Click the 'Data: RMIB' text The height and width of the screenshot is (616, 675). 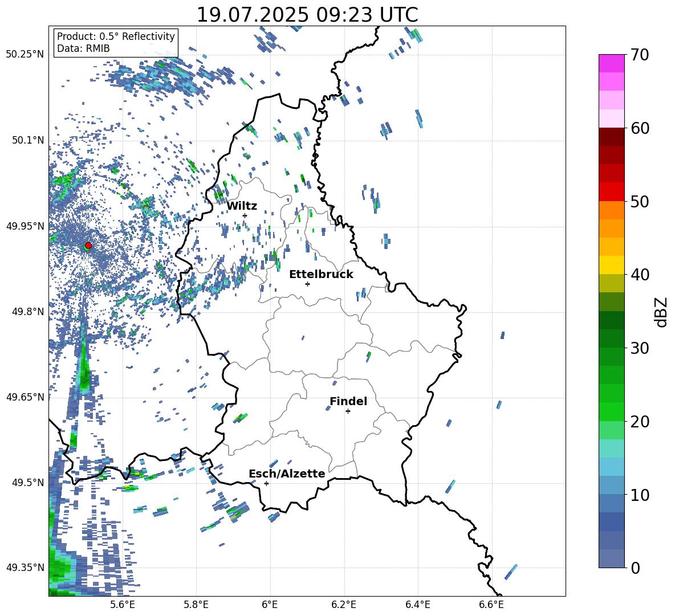(83, 48)
